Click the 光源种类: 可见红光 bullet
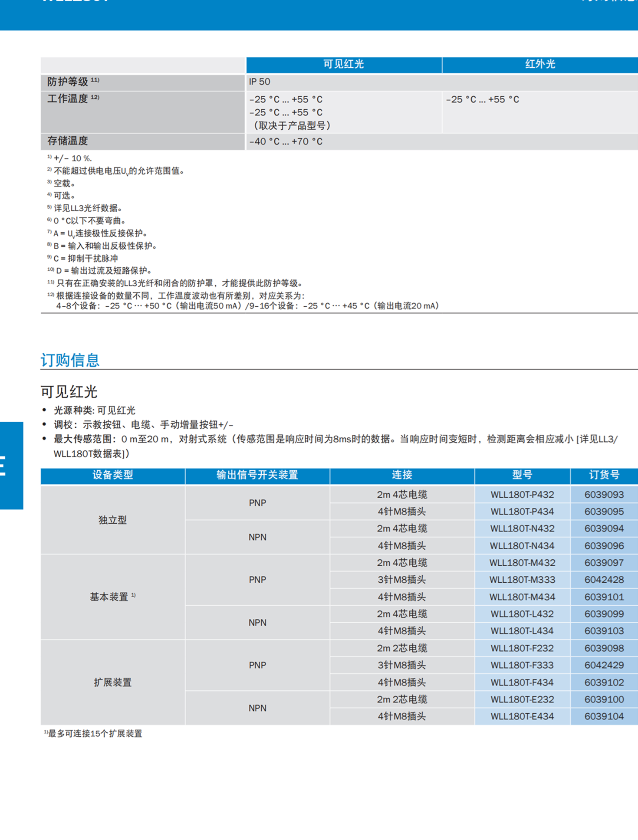This screenshot has height=840, width=638. pyautogui.click(x=94, y=410)
